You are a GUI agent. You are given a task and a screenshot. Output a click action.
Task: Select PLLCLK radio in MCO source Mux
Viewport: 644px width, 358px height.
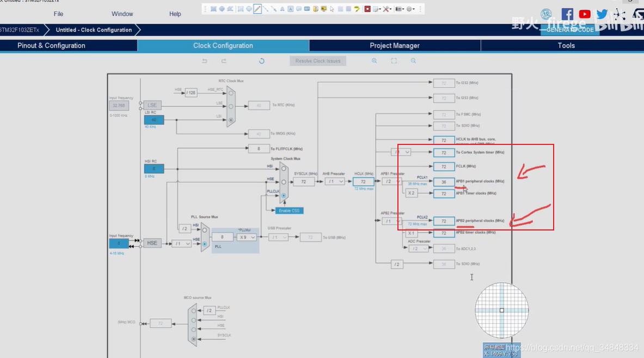[193, 311]
